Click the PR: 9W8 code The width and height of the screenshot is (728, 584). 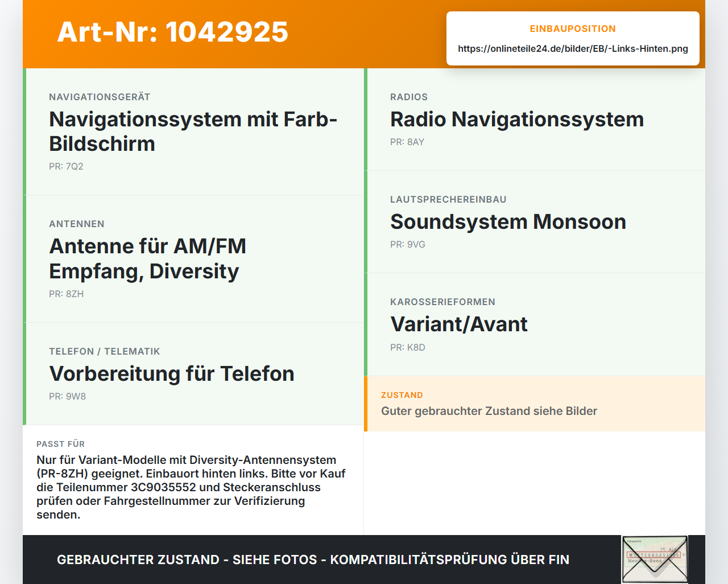pos(67,396)
